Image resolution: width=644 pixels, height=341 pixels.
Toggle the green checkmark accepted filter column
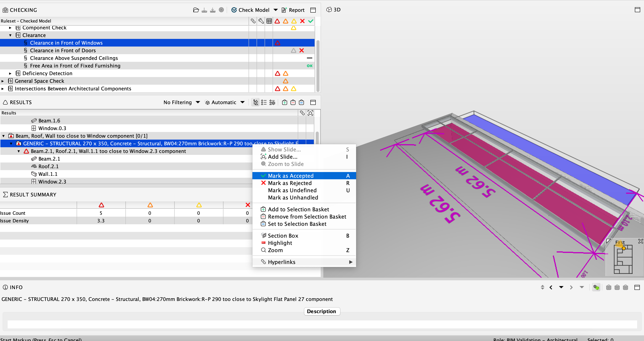(x=311, y=21)
